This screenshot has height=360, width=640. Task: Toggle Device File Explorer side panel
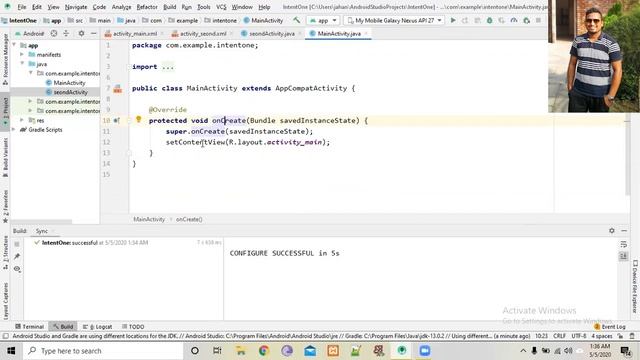635,287
